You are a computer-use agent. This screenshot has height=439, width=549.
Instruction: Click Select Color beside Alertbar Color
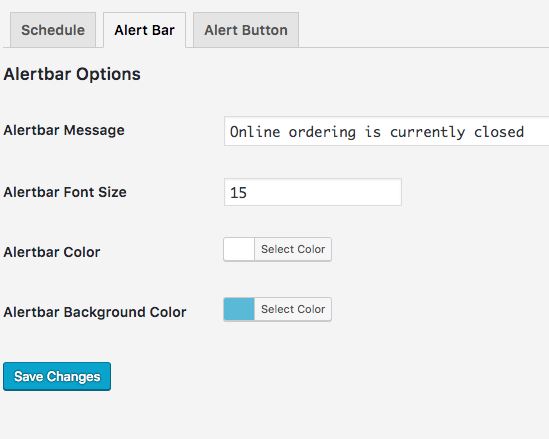click(x=293, y=249)
